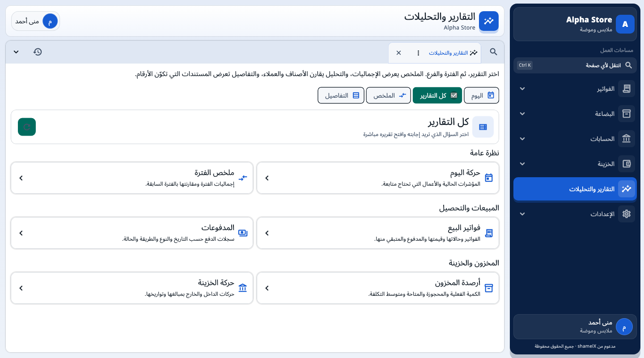Switch to the الملخص filter tab
This screenshot has width=644, height=358.
[x=389, y=95]
